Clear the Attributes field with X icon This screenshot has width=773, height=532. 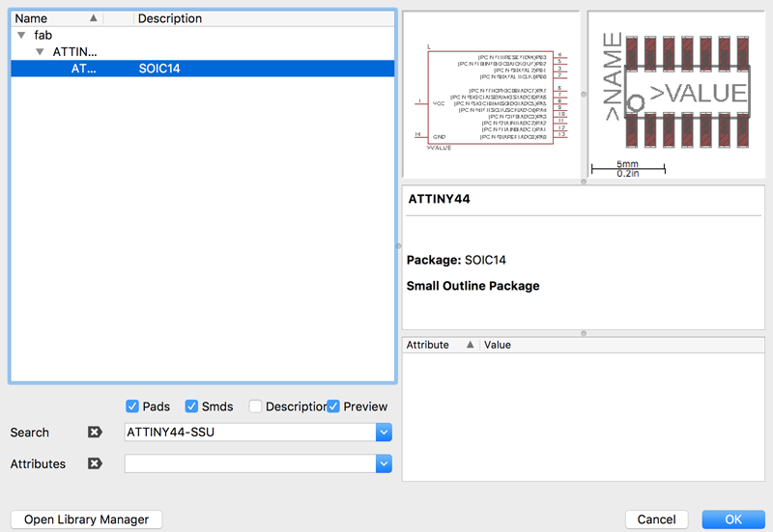point(95,463)
